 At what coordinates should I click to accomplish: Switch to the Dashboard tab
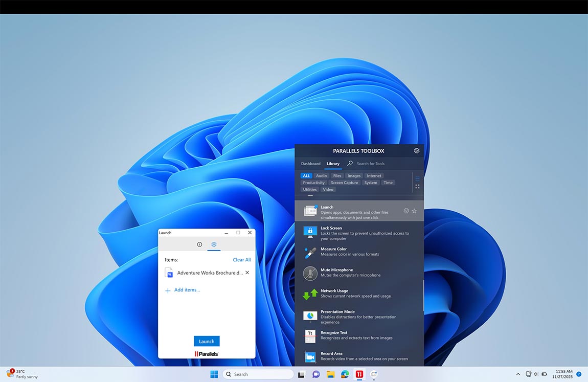point(310,164)
